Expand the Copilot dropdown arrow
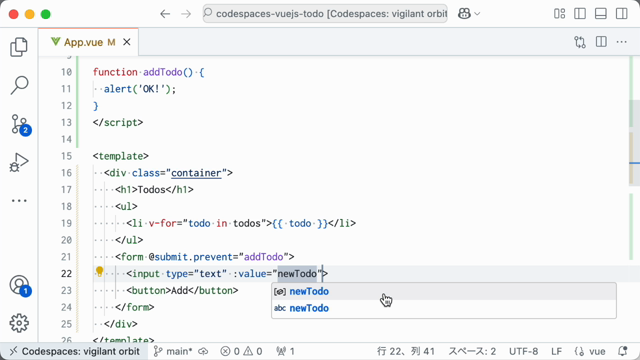This screenshot has height=360, width=640. 477,14
